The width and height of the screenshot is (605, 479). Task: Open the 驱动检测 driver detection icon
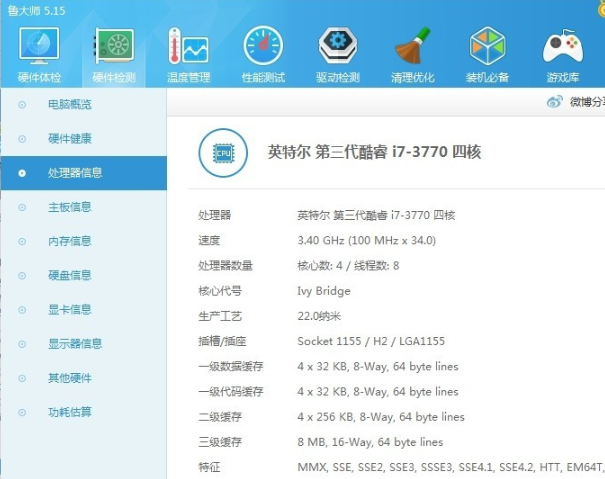click(x=338, y=45)
